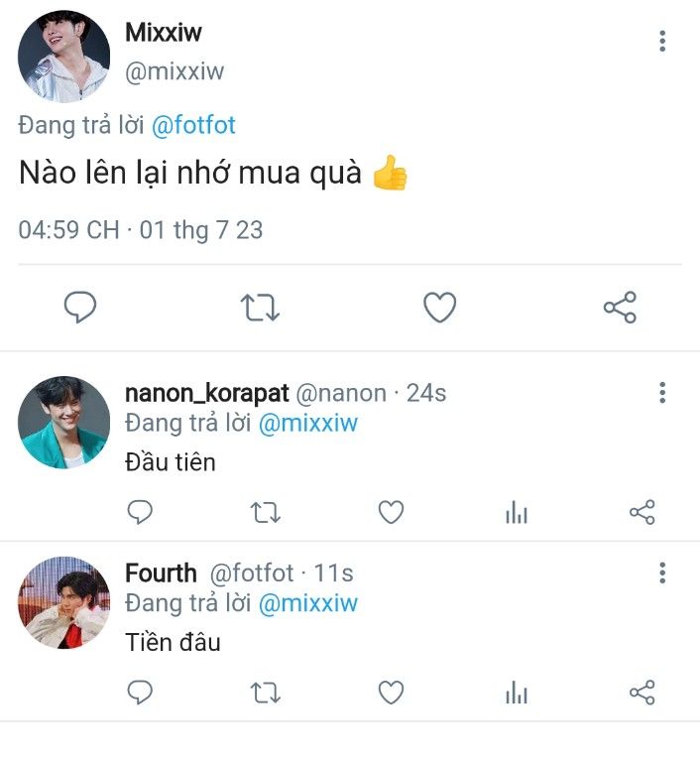Screen dimensions: 700x763
Task: View analytics for Fourth's reply
Action: [517, 692]
